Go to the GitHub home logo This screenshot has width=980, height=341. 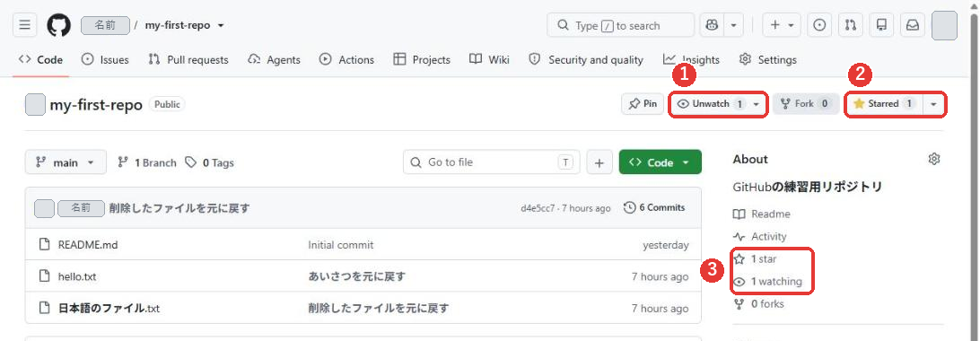[x=58, y=26]
